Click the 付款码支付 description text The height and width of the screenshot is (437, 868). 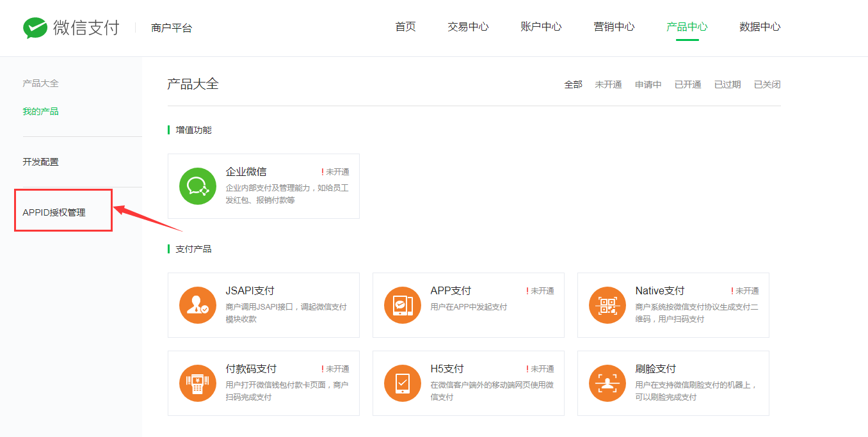pyautogui.click(x=287, y=391)
